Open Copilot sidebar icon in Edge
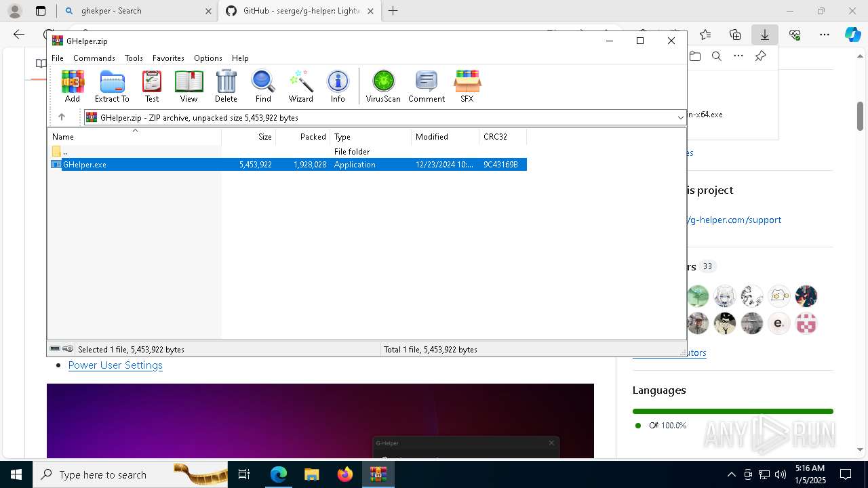This screenshot has width=868, height=488. coord(852,35)
